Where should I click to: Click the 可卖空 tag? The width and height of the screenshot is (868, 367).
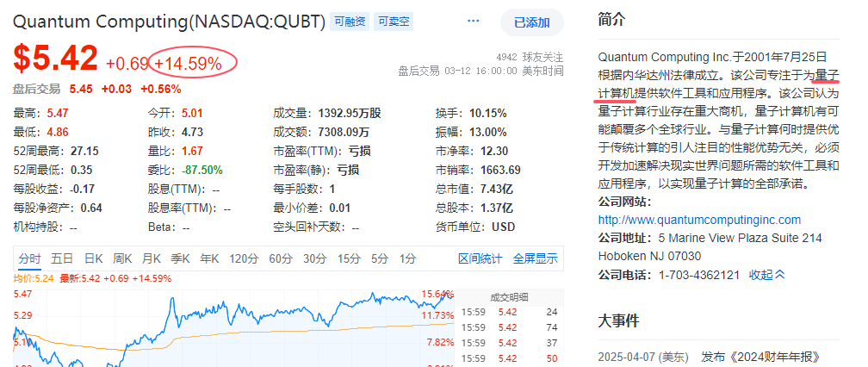click(394, 22)
